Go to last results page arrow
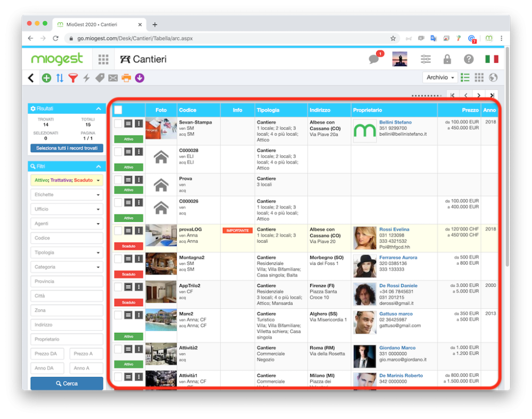The width and height of the screenshot is (532, 419). (x=492, y=96)
